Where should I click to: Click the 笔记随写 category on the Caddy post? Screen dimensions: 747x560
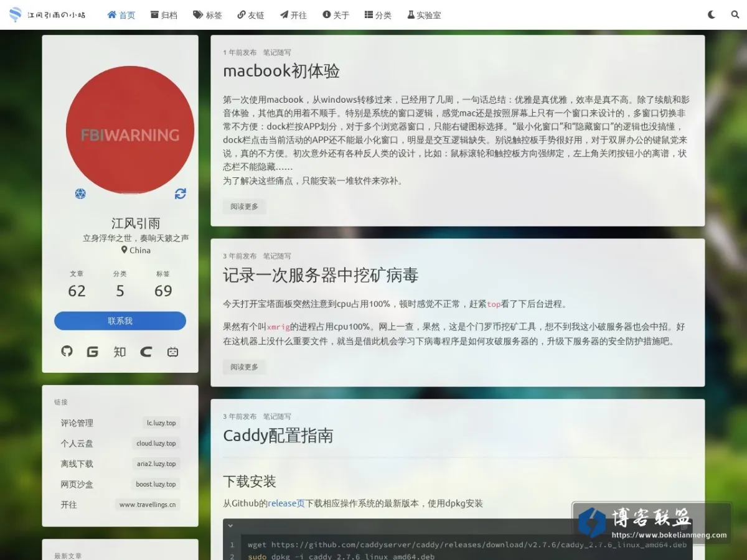tap(277, 417)
